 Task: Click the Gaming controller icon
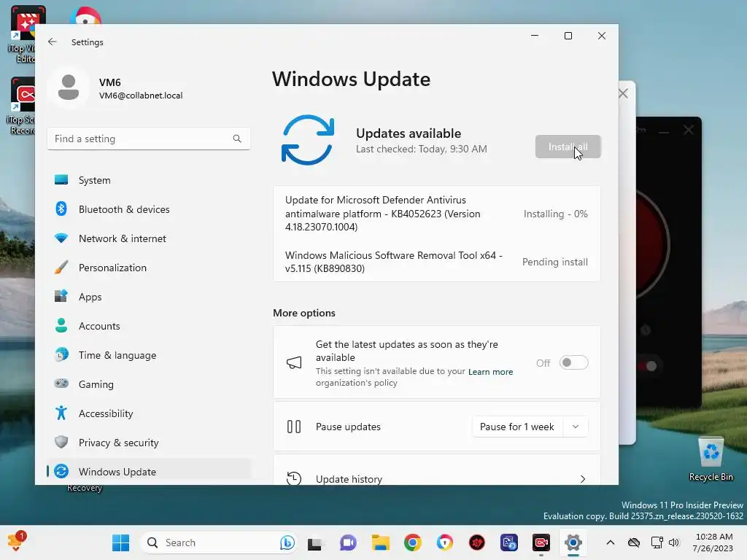pyautogui.click(x=61, y=384)
